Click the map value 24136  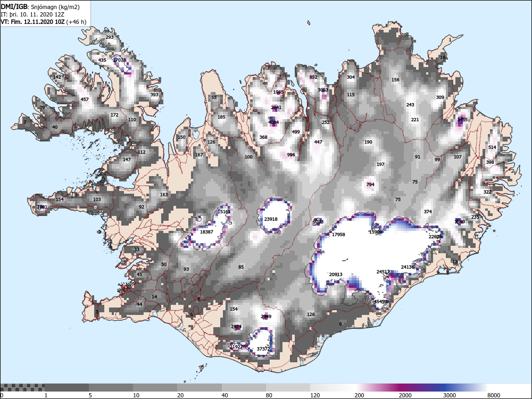[x=408, y=267]
